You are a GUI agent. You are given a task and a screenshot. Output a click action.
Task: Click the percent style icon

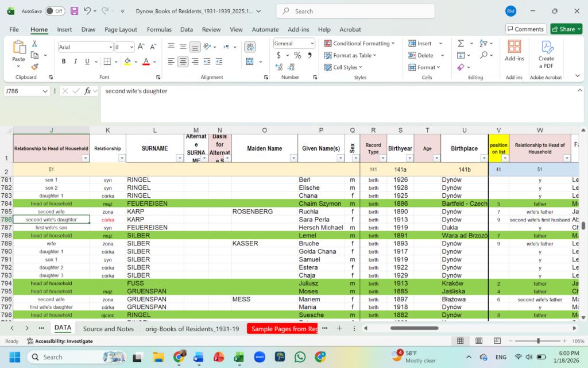[297, 55]
